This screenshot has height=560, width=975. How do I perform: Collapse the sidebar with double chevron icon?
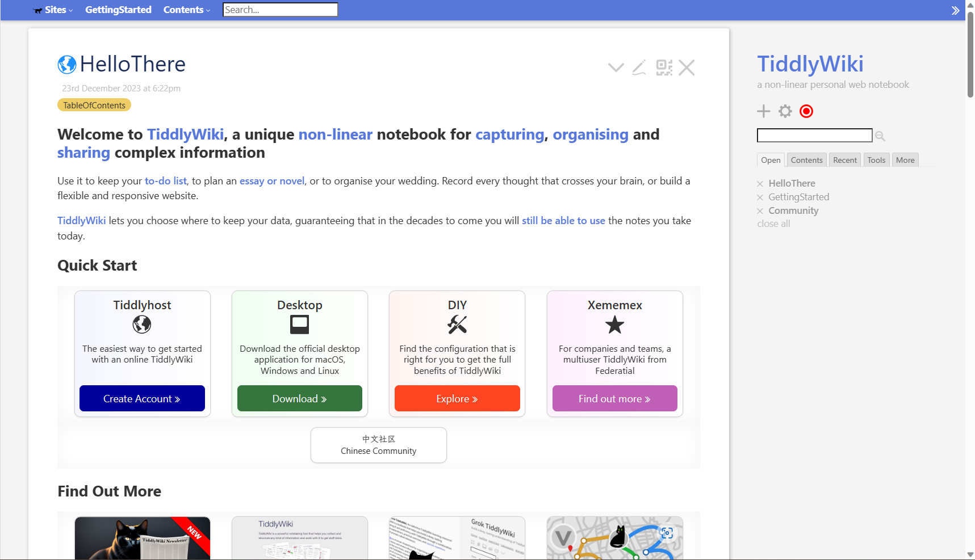click(x=956, y=10)
